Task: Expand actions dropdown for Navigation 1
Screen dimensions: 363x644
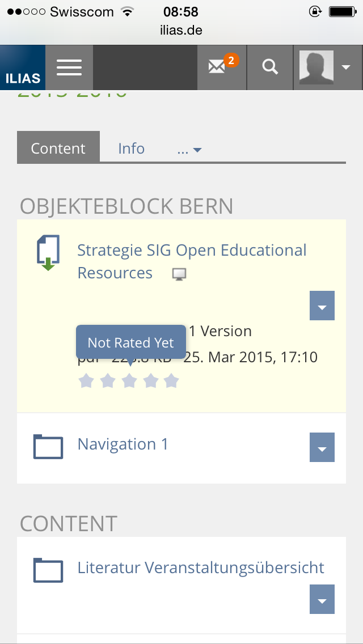Action: pyautogui.click(x=322, y=448)
